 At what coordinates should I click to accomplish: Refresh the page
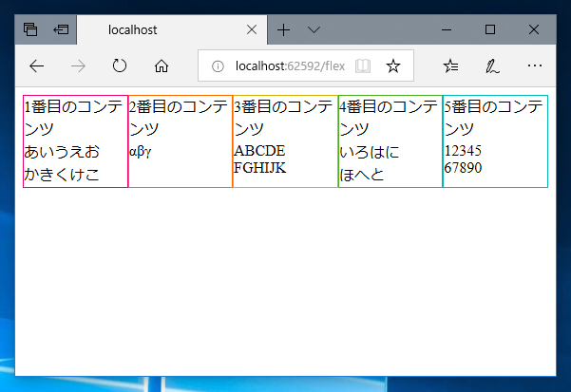pyautogui.click(x=120, y=65)
